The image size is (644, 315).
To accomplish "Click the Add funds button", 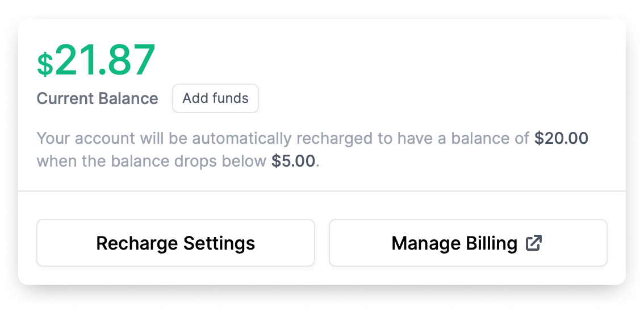I will coord(216,98).
